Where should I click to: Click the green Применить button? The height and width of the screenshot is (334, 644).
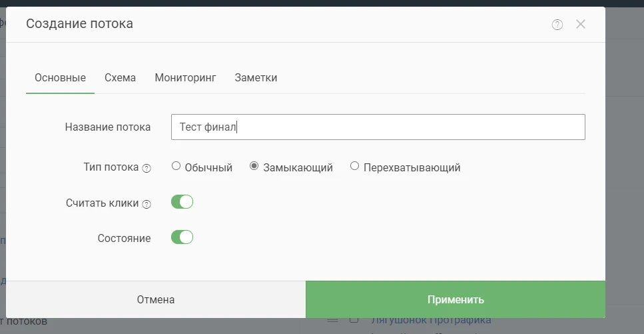click(456, 299)
